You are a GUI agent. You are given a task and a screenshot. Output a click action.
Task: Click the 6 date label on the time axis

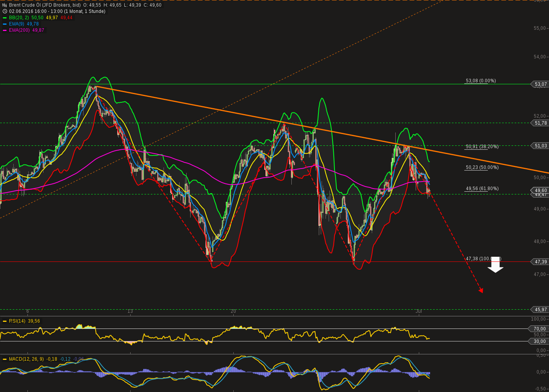point(27,311)
